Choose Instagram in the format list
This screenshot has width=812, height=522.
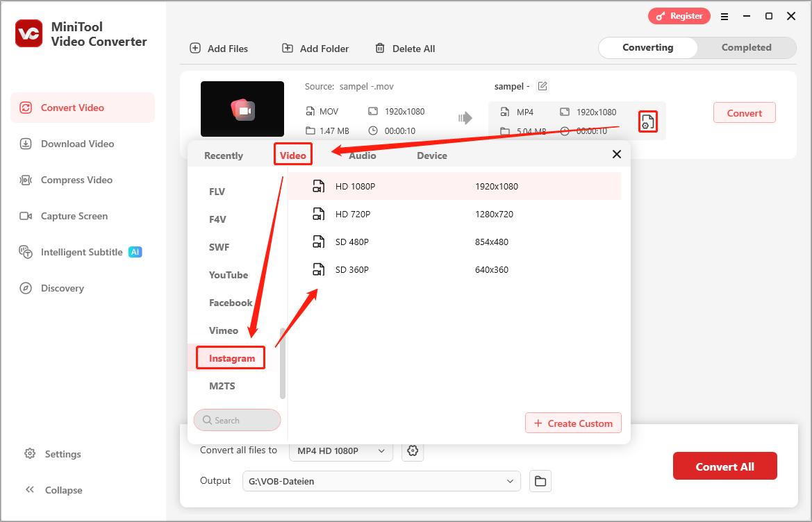click(x=232, y=358)
